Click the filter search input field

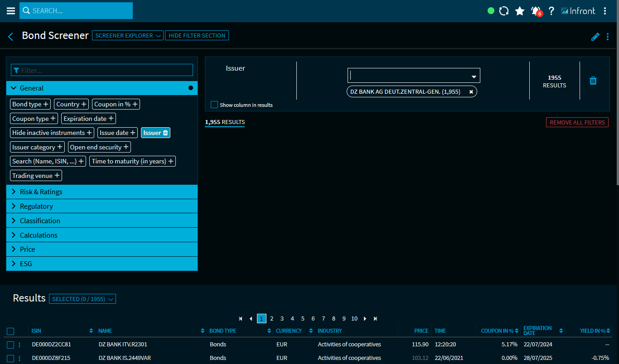coord(102,70)
